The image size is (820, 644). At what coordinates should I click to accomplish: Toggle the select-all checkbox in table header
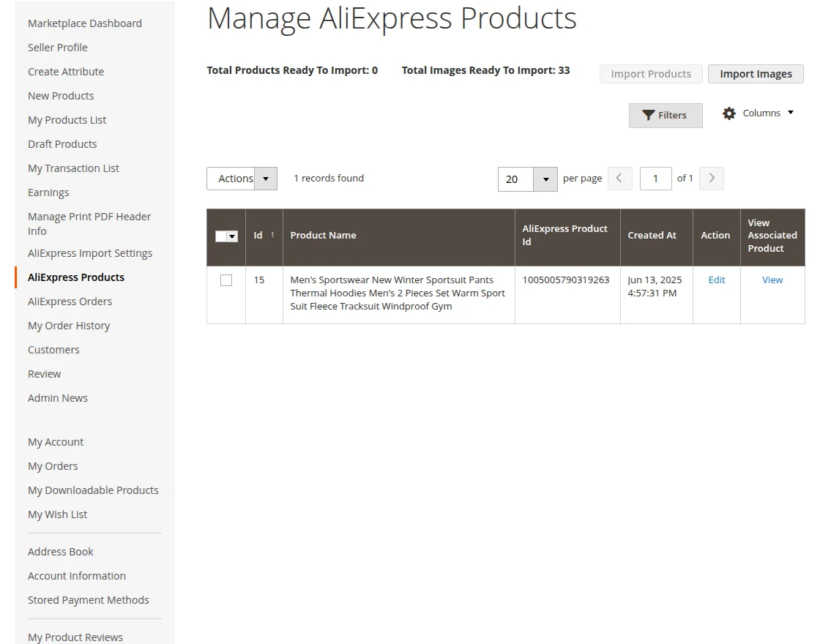[x=221, y=236]
